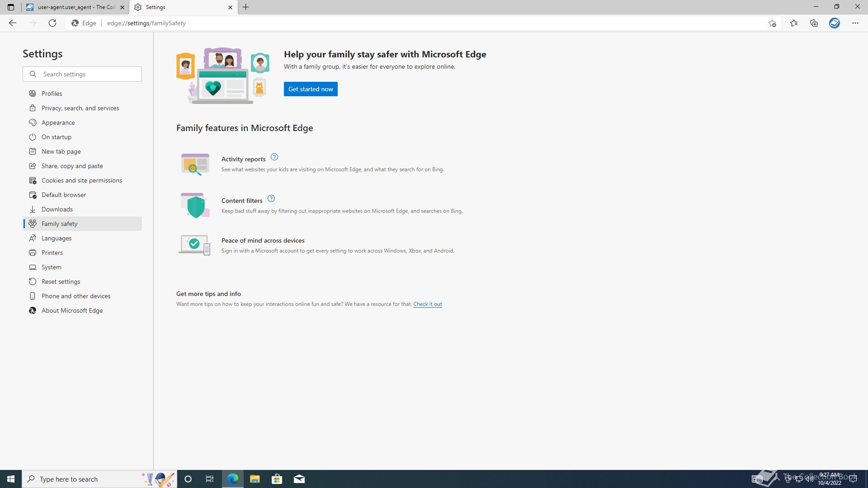Viewport: 868px width, 488px height.
Task: Open Mail app from taskbar
Action: pos(299,479)
